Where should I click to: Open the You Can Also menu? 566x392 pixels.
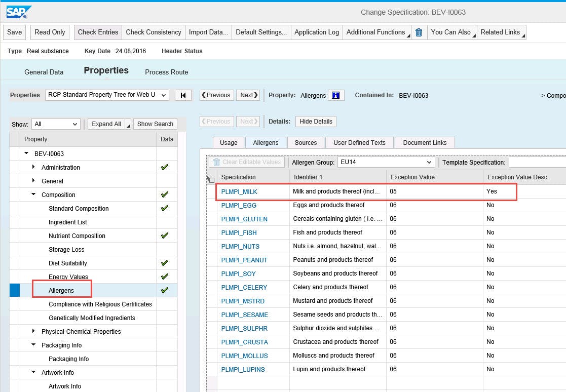coord(452,32)
